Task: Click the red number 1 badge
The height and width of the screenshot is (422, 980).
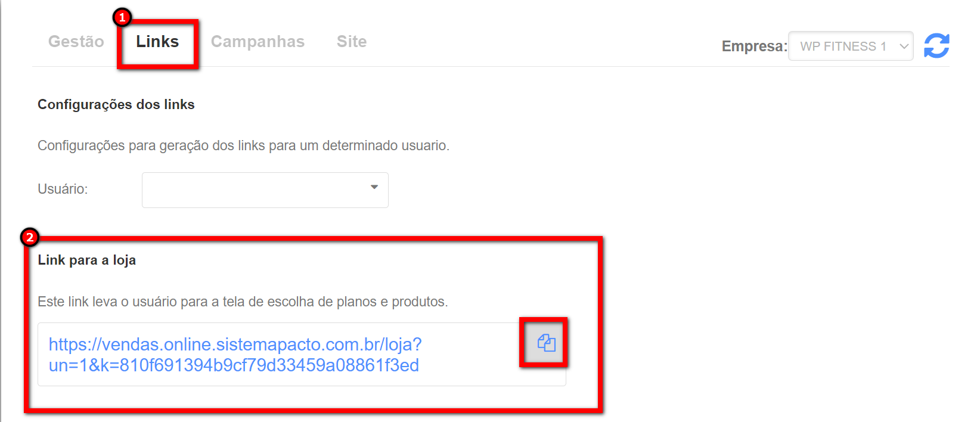Action: (122, 17)
